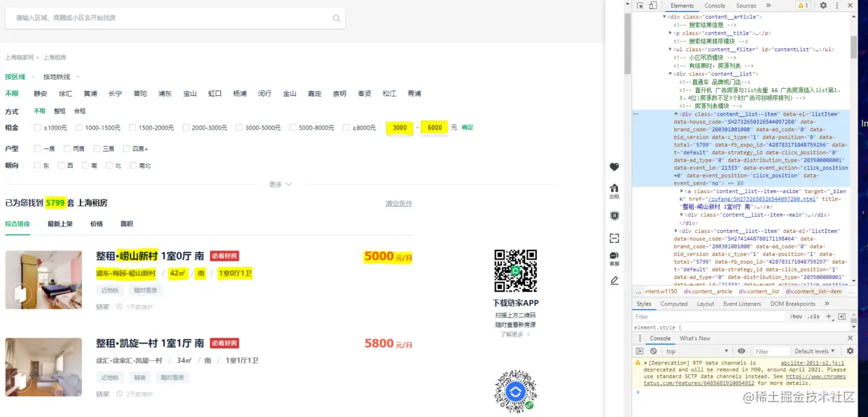Open console settings gear icon
868x417 pixels.
click(850, 351)
